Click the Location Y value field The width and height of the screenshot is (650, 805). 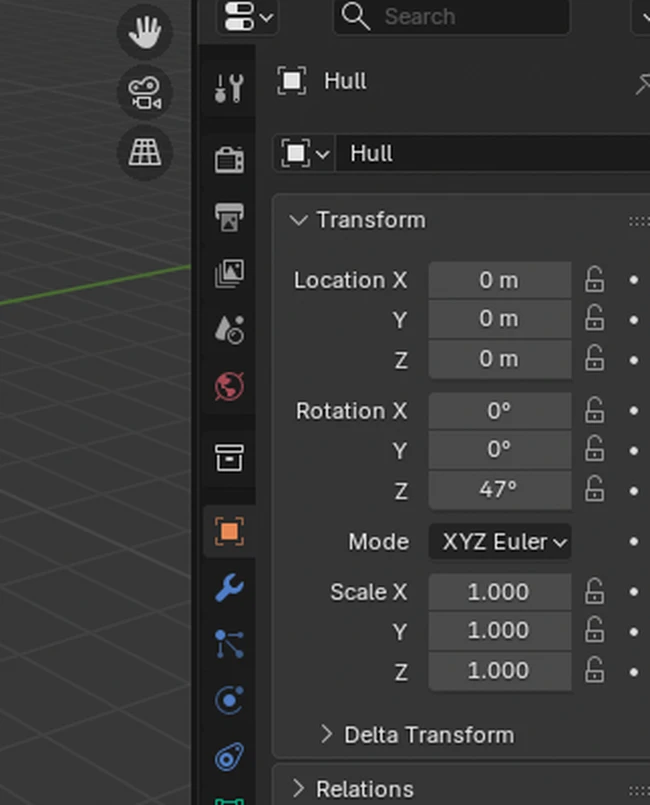[500, 319]
